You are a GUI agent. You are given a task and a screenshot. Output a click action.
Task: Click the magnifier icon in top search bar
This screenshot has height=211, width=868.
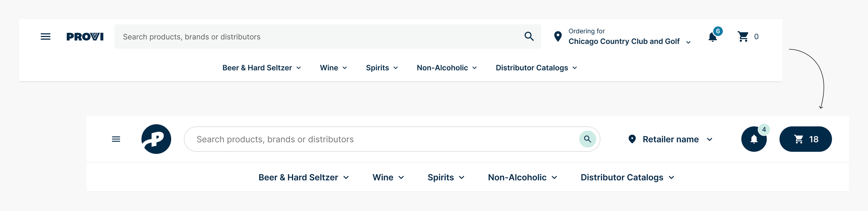tap(529, 36)
